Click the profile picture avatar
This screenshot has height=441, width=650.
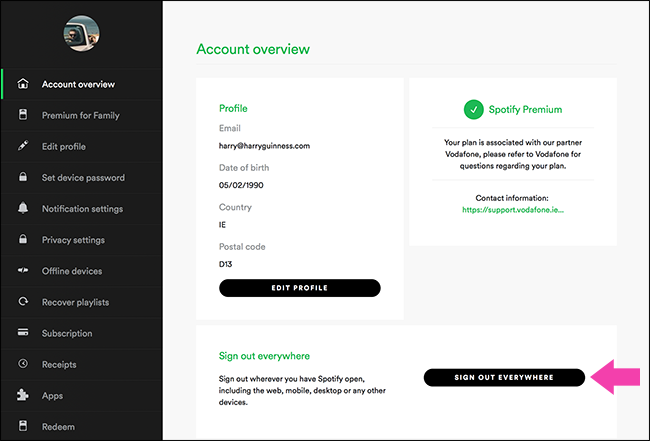pyautogui.click(x=81, y=34)
